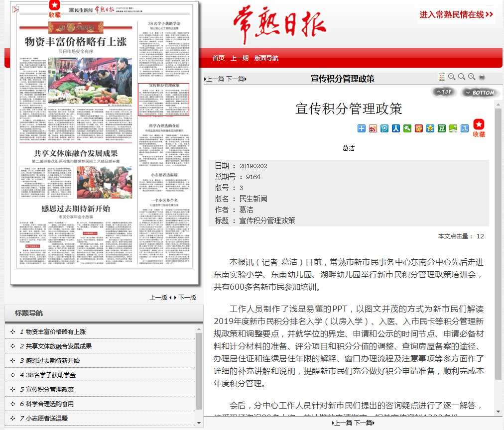Click the title list scrollbar down arrow
Screen dimensions: 504x430
click(199, 423)
